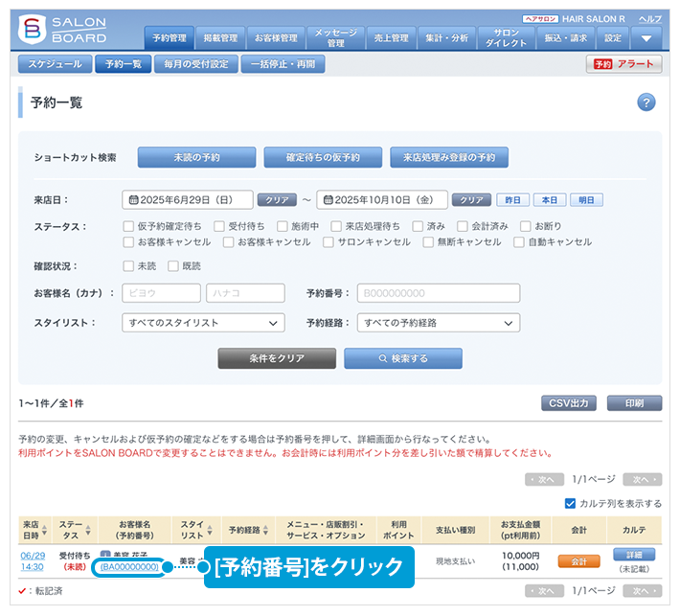Viewport: 680px width, 616px height.
Task: Click the 検索する search button
Action: click(402, 358)
